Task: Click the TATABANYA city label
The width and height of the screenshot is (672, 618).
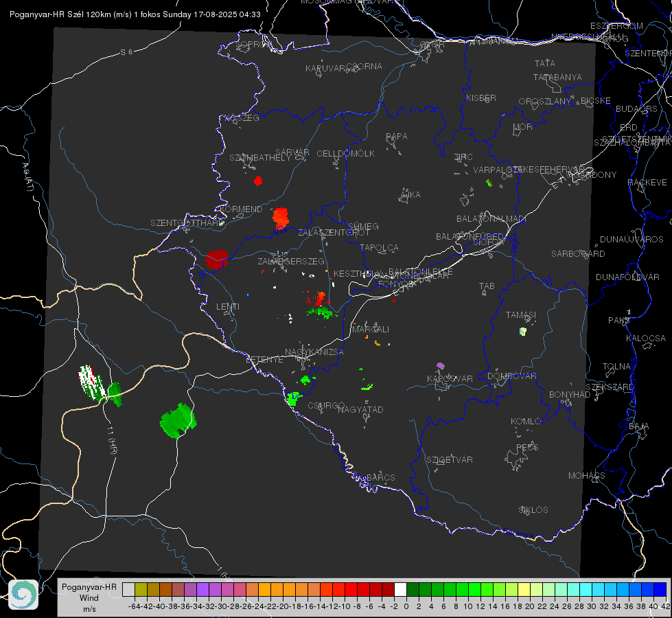Action: [x=557, y=77]
